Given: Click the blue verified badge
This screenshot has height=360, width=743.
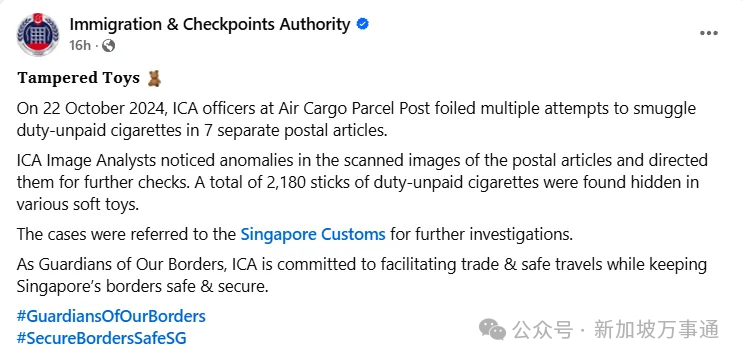Looking at the screenshot, I should 363,24.
